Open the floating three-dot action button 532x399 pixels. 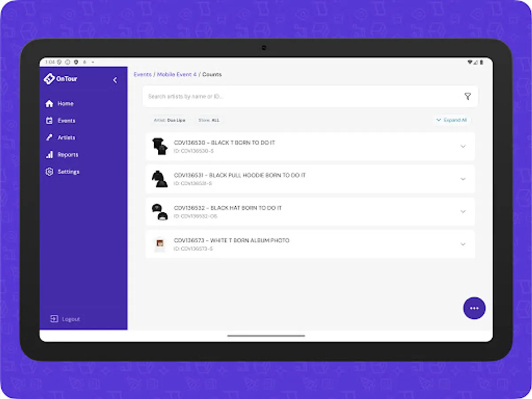[474, 308]
